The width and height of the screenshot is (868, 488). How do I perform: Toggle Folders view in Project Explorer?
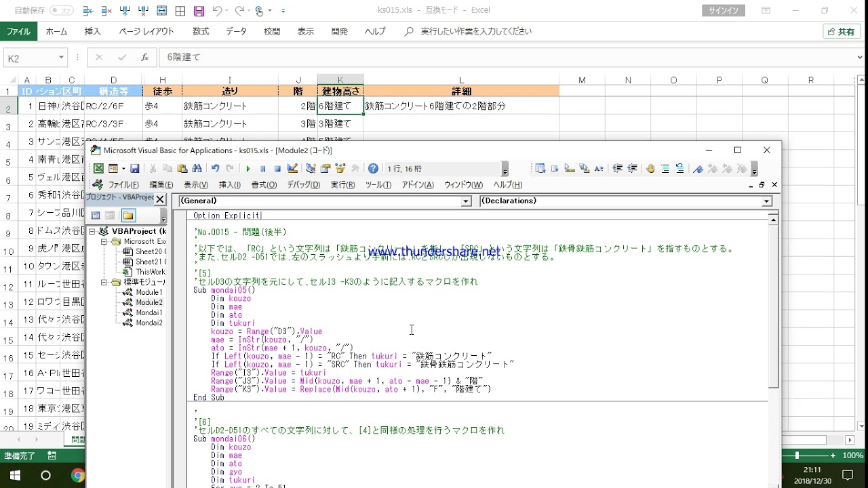[x=128, y=216]
